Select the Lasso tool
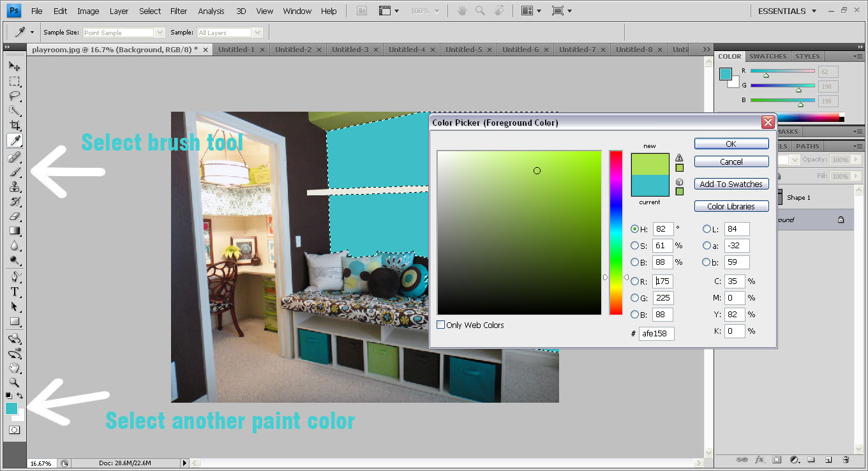Image resolution: width=868 pixels, height=471 pixels. [14, 96]
